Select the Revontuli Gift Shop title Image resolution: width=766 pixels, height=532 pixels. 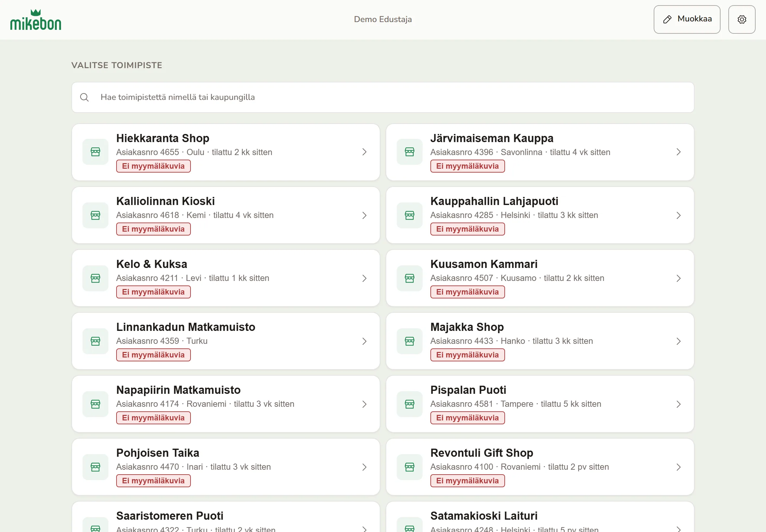point(482,453)
